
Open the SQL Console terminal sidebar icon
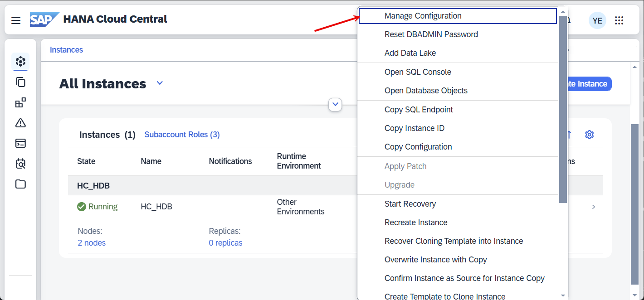20,143
